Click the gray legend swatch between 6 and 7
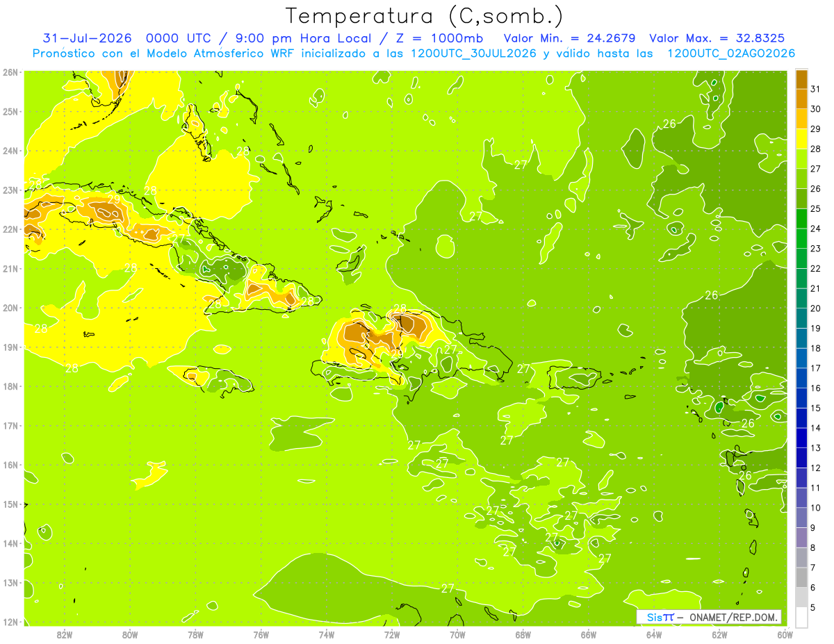The image size is (834, 644). [801, 577]
